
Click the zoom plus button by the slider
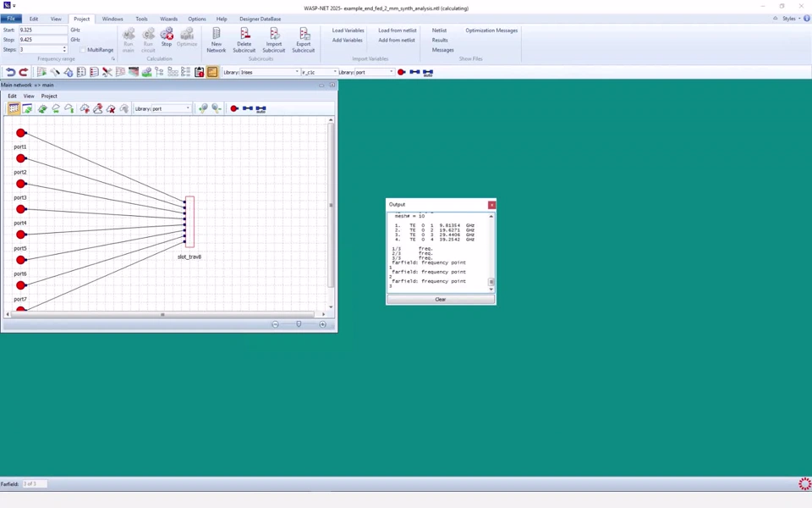[322, 324]
